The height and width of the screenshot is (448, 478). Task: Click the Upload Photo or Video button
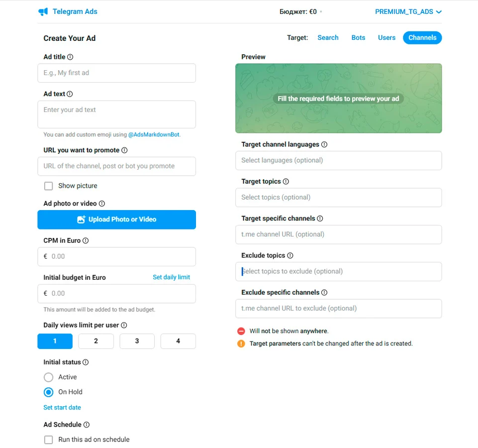pos(116,220)
